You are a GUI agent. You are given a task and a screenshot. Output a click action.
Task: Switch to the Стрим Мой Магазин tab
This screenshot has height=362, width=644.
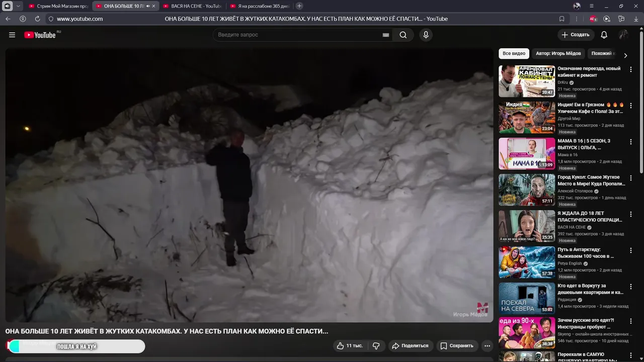coord(59,6)
